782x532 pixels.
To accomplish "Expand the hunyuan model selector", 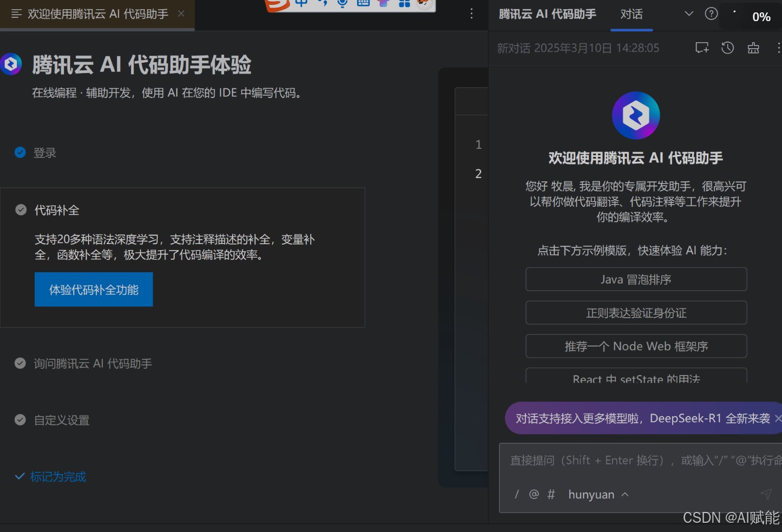I will [x=598, y=494].
